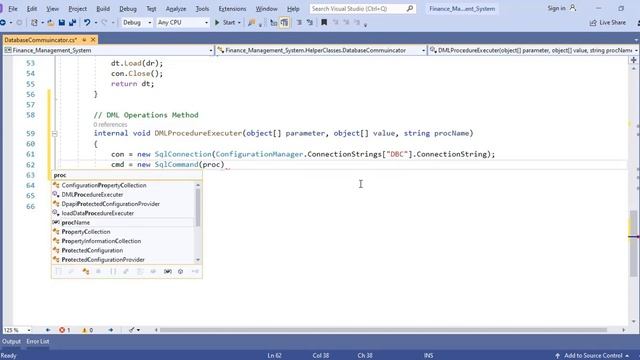Click the code cleanup broom icon
Viewport: 640px width, 360px height.
pyautogui.click(x=131, y=330)
